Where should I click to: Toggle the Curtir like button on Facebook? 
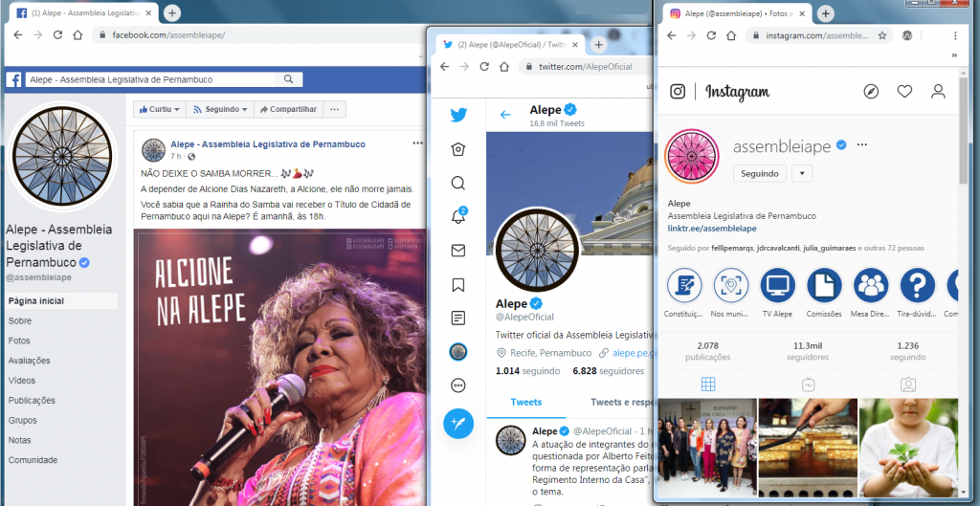pyautogui.click(x=158, y=109)
